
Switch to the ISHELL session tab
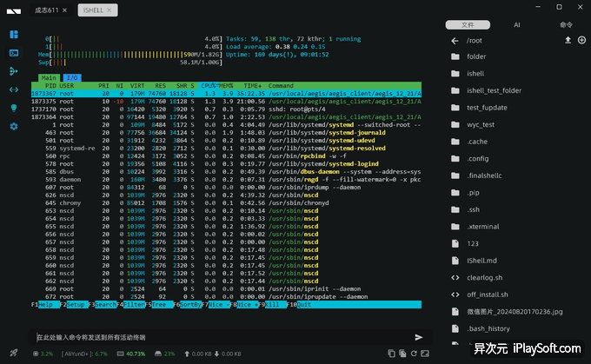[98, 10]
